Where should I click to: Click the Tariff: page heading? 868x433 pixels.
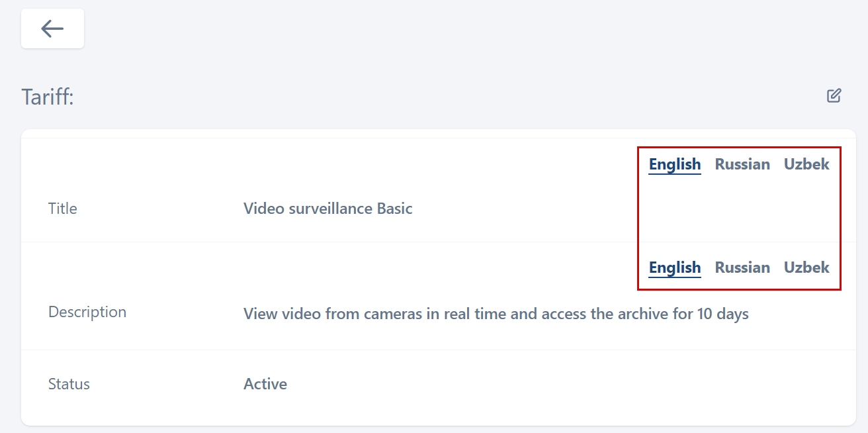pyautogui.click(x=48, y=97)
